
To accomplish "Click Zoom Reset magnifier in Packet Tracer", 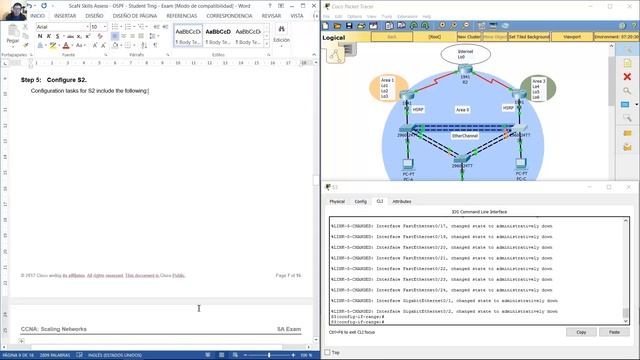I will 454,26.
